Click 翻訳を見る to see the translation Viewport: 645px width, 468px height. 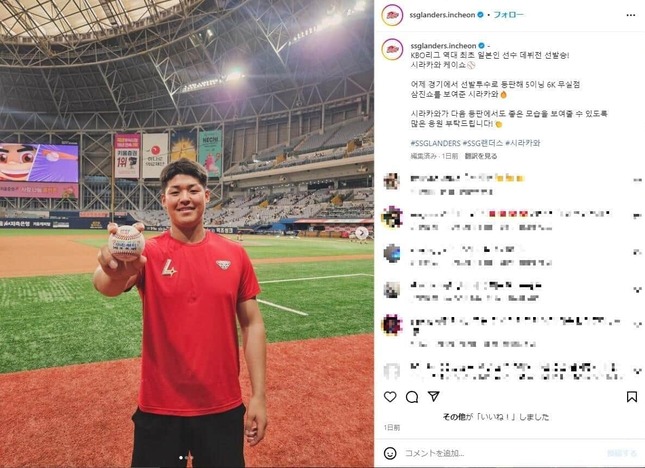[x=480, y=156]
